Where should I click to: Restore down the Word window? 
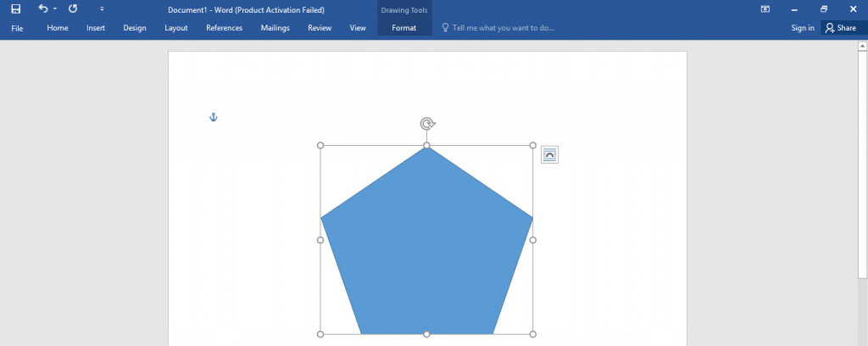[x=824, y=8]
